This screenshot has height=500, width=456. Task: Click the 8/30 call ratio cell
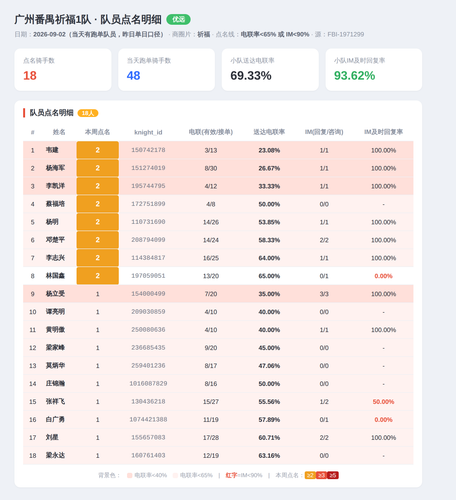pyautogui.click(x=211, y=168)
